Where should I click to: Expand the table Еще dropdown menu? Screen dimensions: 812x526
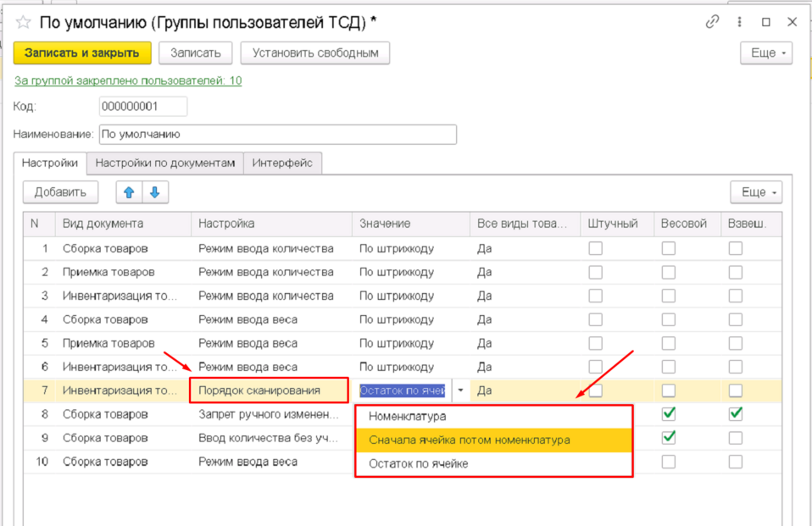[x=756, y=192]
